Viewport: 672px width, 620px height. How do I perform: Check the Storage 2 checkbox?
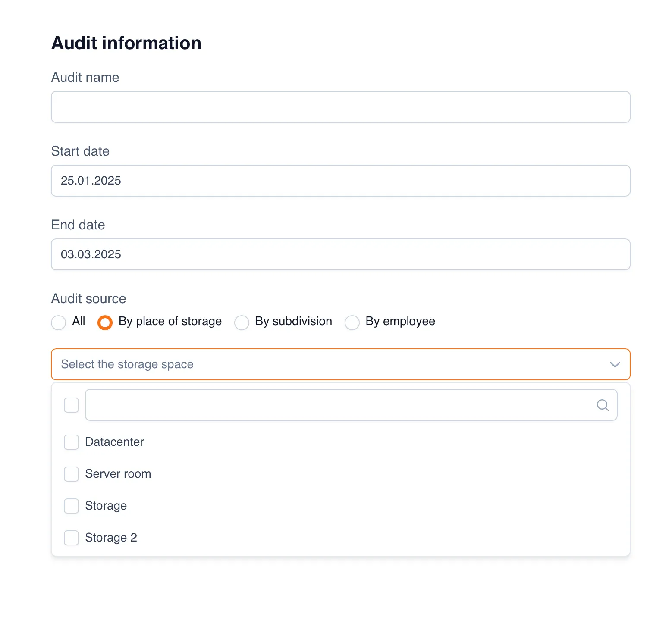[72, 538]
